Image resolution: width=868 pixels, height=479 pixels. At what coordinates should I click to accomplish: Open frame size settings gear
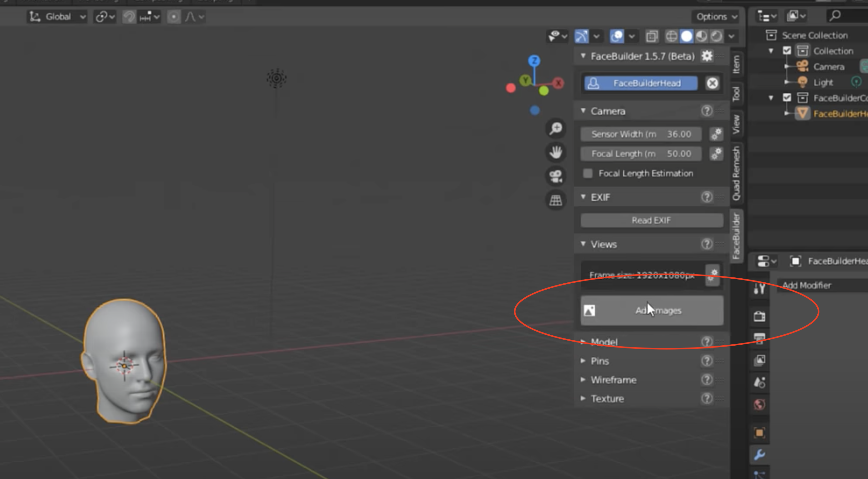pos(712,275)
